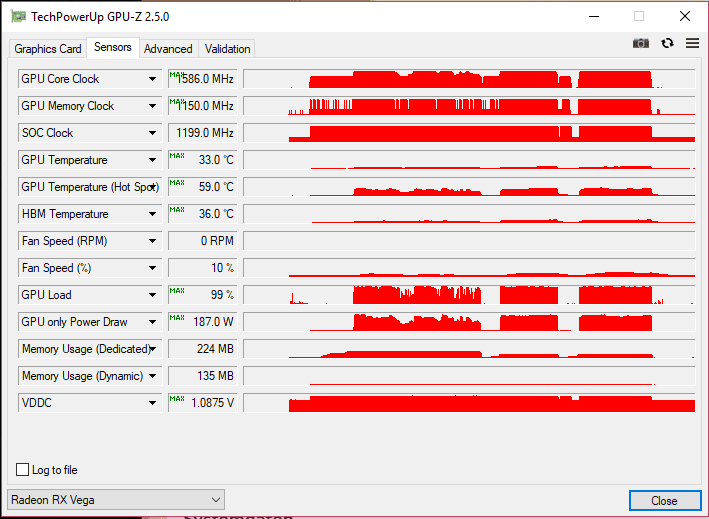The image size is (709, 519).
Task: Click the GPU Core Clock history graph
Action: pyautogui.click(x=469, y=79)
